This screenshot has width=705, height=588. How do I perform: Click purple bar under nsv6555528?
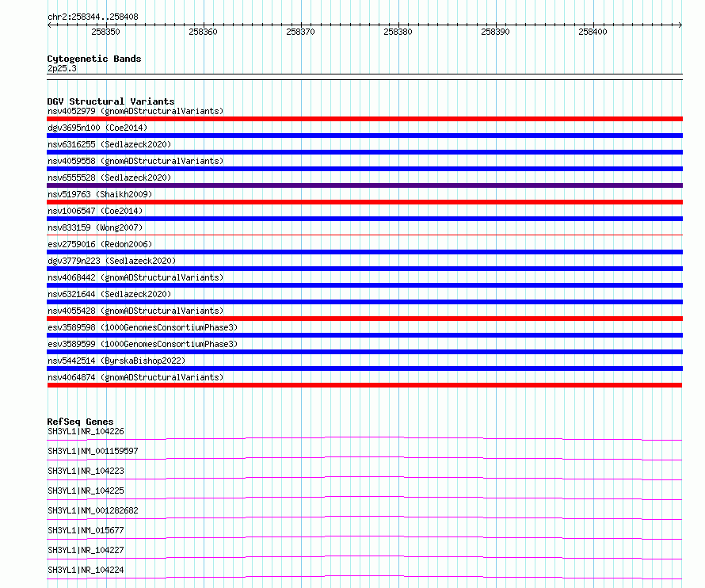[364, 185]
